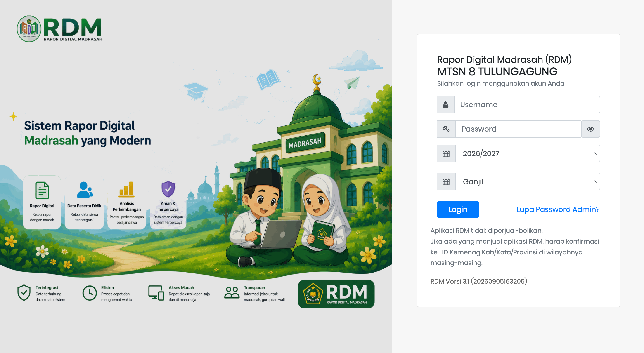Click the 'MTSN 8 TULUNGAGUNG' heading

[497, 72]
